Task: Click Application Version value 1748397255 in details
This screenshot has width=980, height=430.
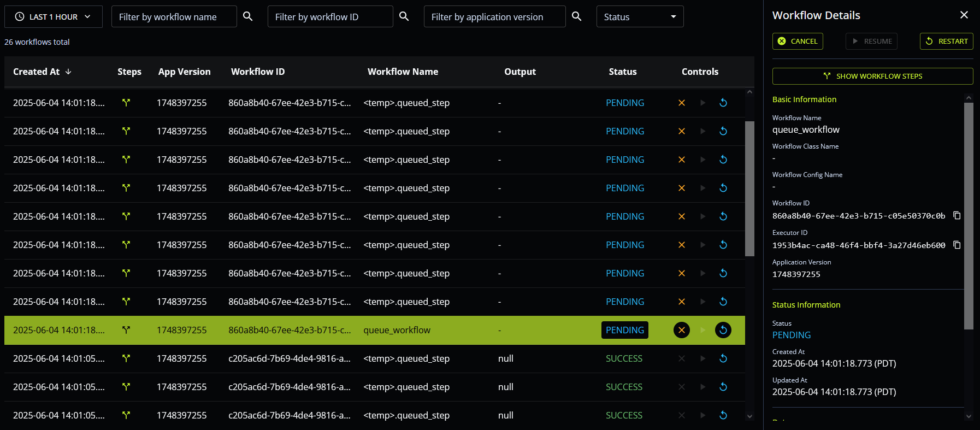Action: click(x=796, y=274)
